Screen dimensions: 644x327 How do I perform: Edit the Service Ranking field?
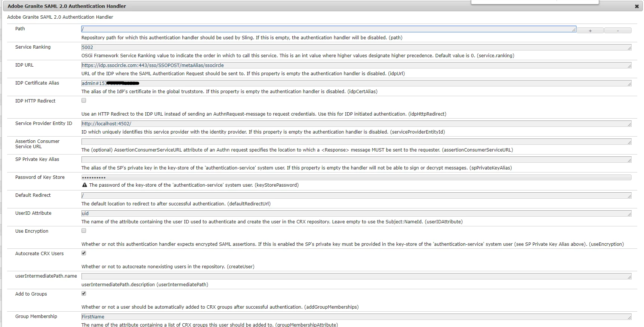[x=357, y=48]
